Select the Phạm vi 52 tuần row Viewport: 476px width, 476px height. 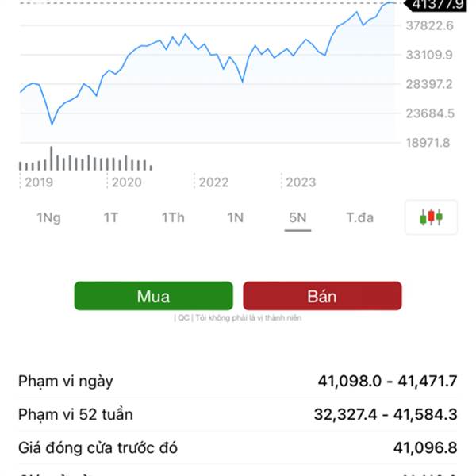point(237,414)
